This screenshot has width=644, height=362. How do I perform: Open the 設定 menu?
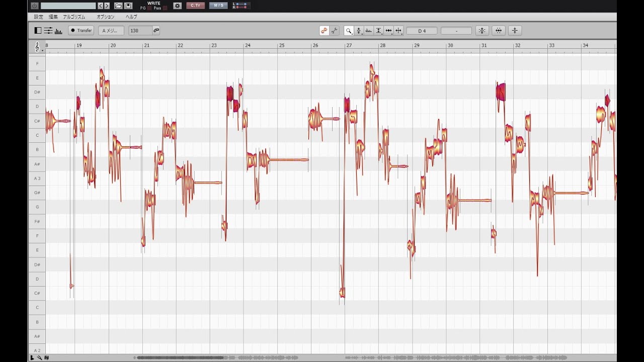39,17
